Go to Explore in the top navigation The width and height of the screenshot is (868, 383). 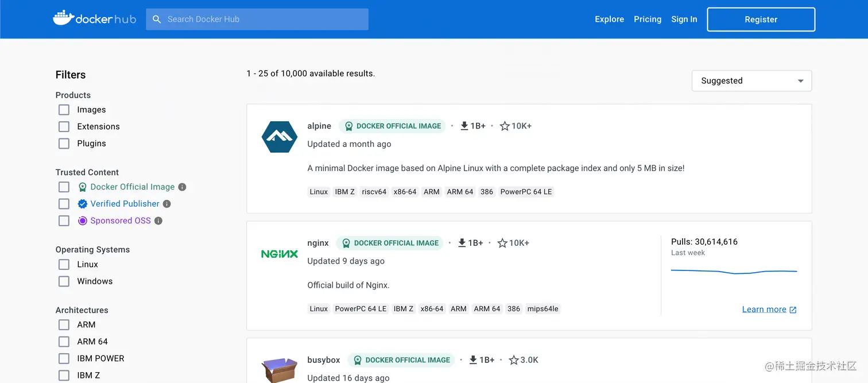tap(609, 19)
